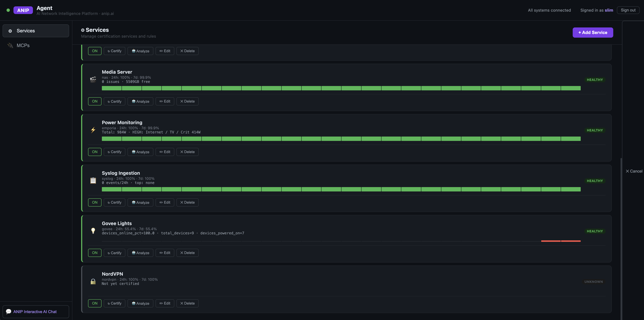Click the 'Not yet certified' text
The image size is (644, 320).
tap(120, 284)
